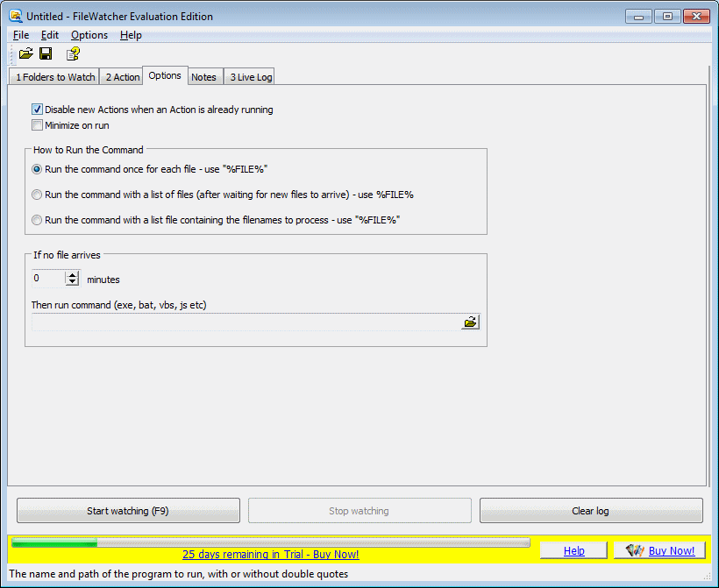
Task: Click the 'minutes' label
Action: click(103, 280)
